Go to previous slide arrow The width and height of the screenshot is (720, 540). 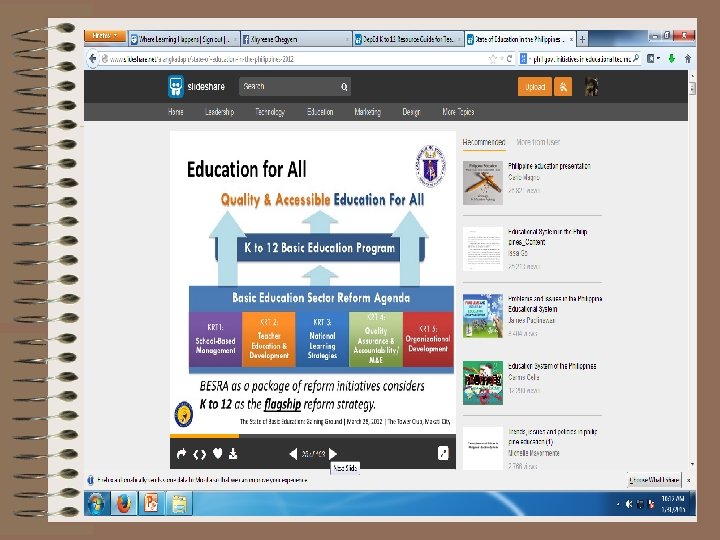[x=293, y=454]
